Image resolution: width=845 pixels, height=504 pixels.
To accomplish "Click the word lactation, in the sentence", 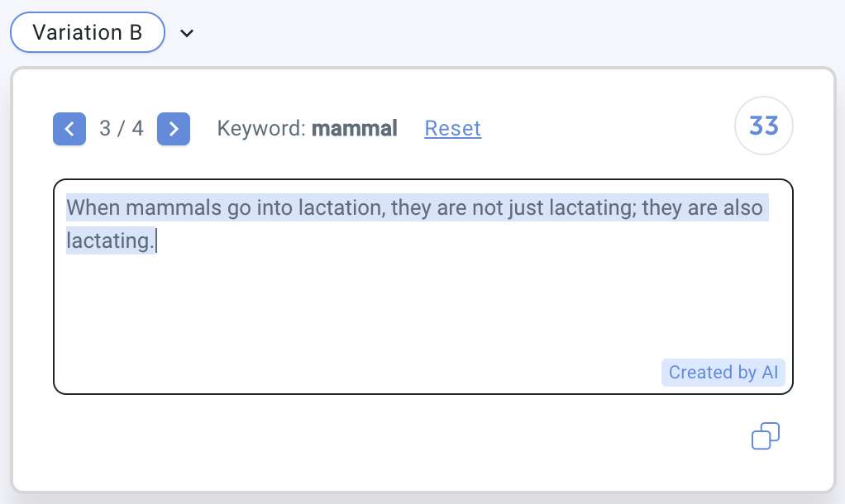I will click(342, 208).
